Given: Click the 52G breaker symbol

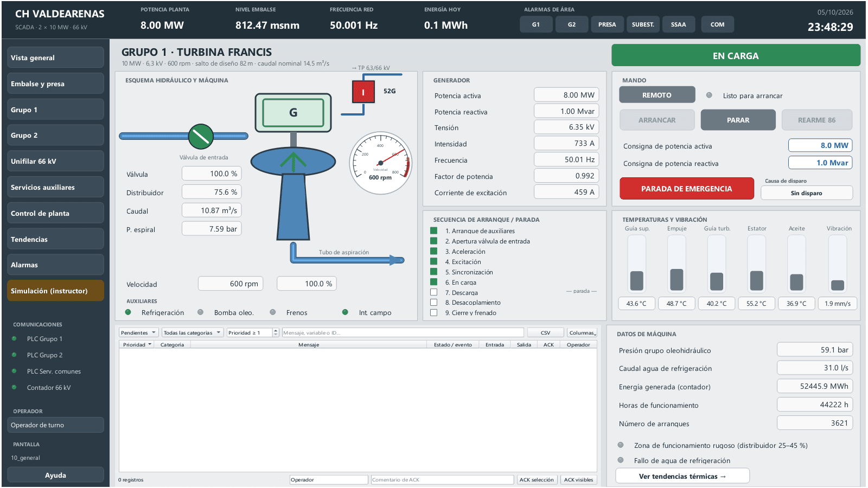Looking at the screenshot, I should point(363,92).
